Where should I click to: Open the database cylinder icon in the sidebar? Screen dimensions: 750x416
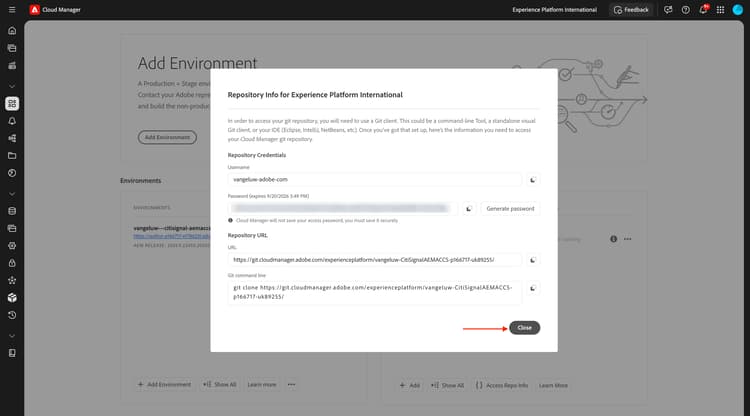[12, 211]
